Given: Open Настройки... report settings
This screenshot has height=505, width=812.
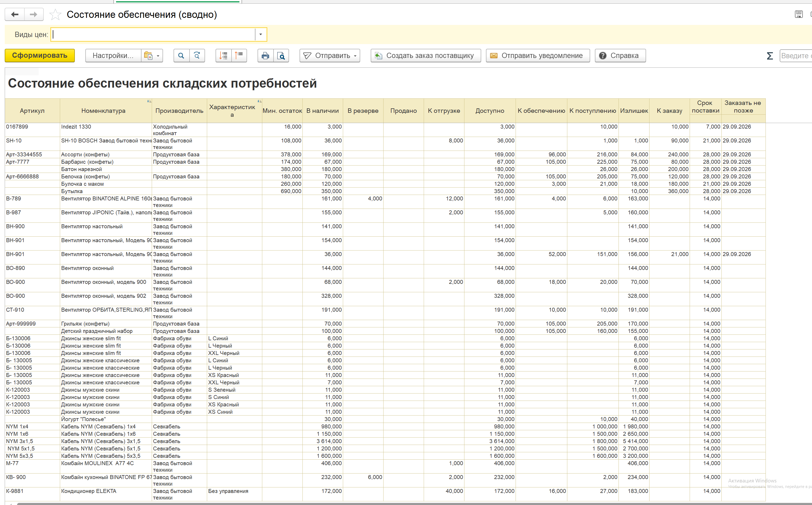Looking at the screenshot, I should point(113,55).
